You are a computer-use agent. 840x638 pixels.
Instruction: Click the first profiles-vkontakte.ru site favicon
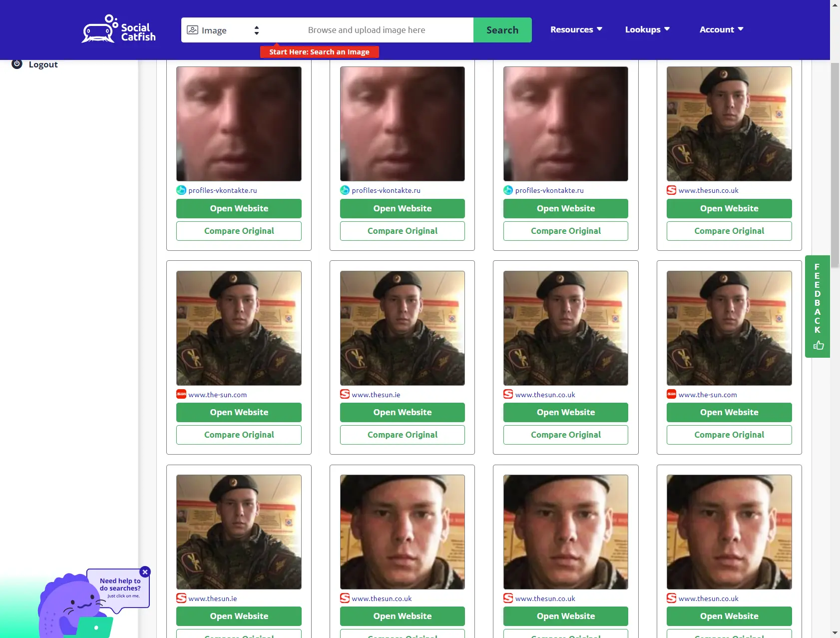[x=181, y=190]
